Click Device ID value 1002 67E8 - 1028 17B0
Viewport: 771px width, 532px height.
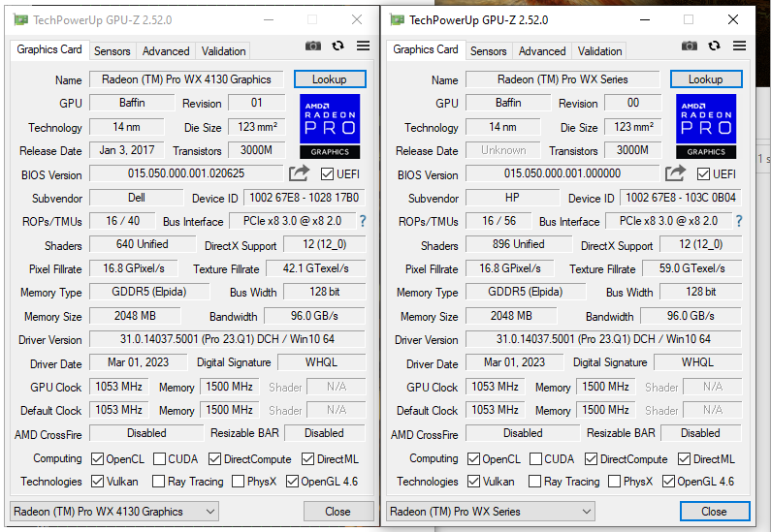pos(305,198)
